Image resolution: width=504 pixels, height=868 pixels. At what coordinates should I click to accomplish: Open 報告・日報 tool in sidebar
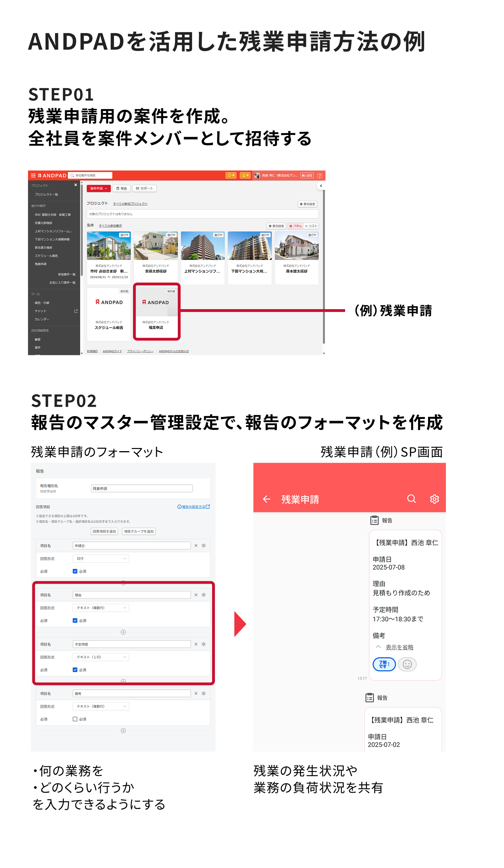[x=42, y=303]
